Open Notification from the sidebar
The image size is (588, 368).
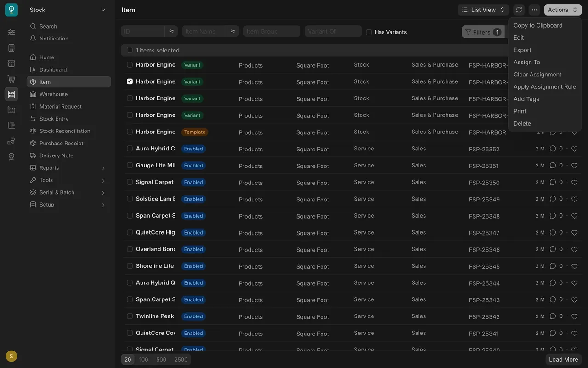[69, 39]
